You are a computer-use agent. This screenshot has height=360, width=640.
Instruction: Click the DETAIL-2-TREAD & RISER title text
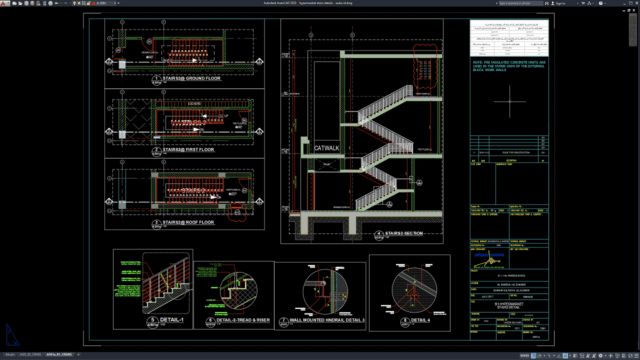click(x=243, y=320)
